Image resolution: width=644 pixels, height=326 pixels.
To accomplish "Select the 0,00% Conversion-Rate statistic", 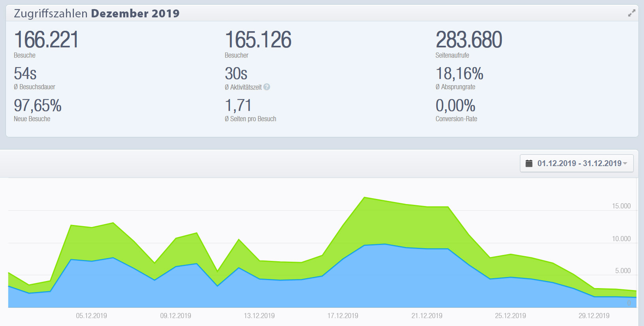I will click(455, 106).
